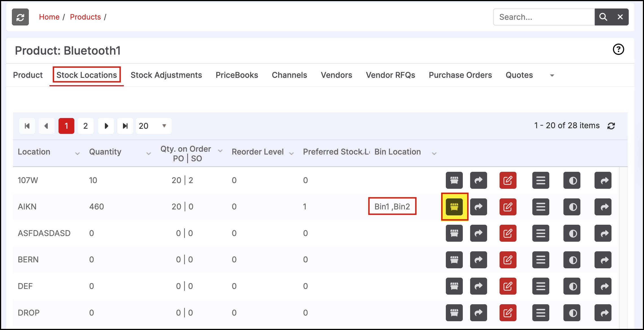Click the bin/store icon in the AIKN row
644x330 pixels.
(454, 207)
